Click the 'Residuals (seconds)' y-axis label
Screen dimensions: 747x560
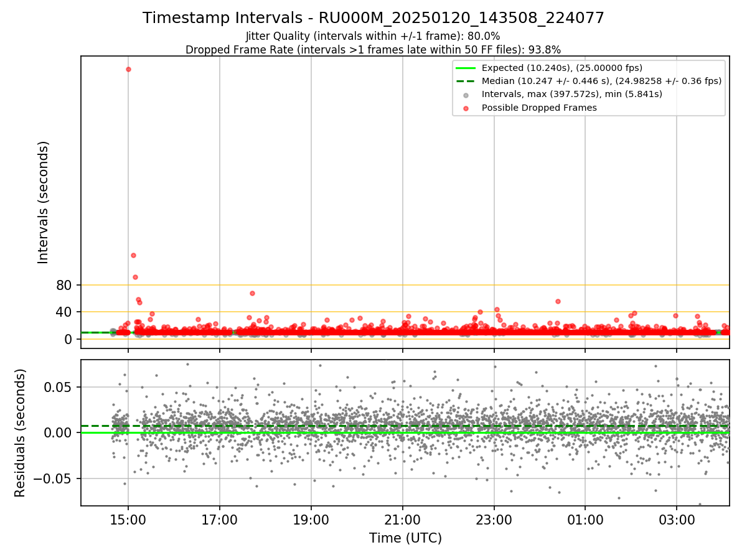(x=20, y=432)
